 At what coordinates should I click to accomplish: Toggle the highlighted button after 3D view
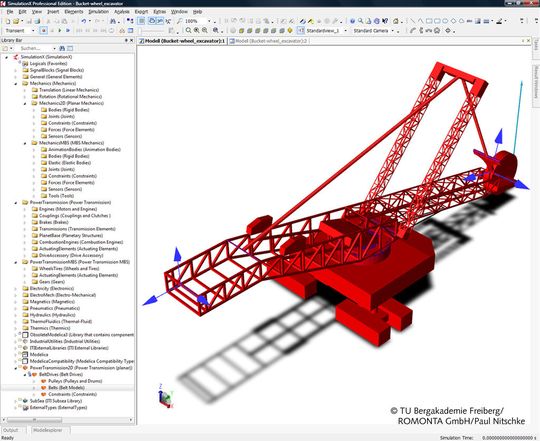pos(160,21)
